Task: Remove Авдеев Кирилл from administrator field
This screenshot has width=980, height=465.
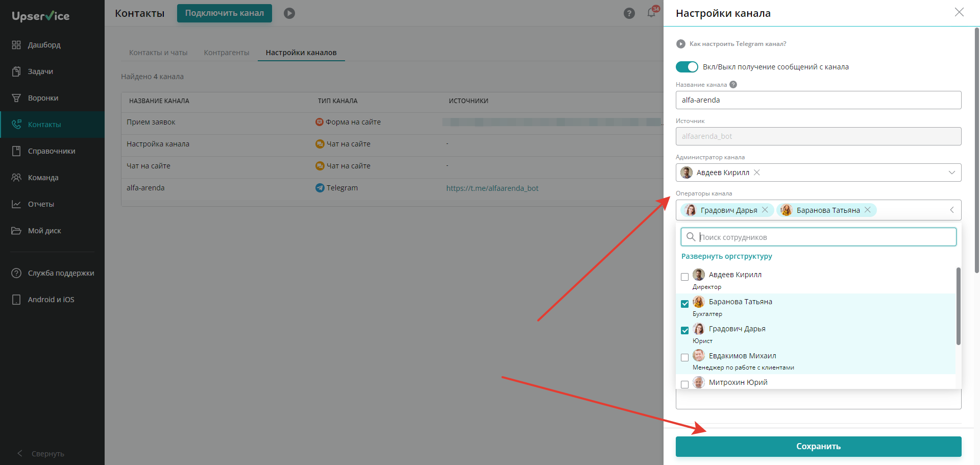Action: click(757, 173)
